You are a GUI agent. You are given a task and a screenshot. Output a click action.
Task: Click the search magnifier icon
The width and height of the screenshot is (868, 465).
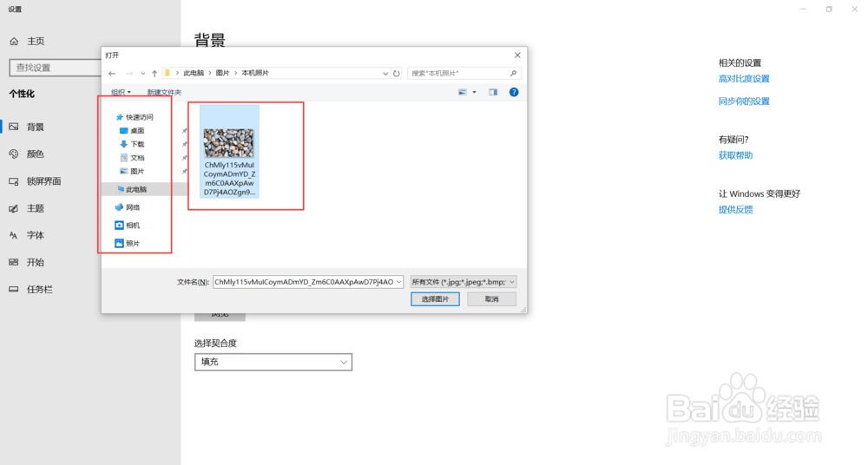(x=513, y=73)
